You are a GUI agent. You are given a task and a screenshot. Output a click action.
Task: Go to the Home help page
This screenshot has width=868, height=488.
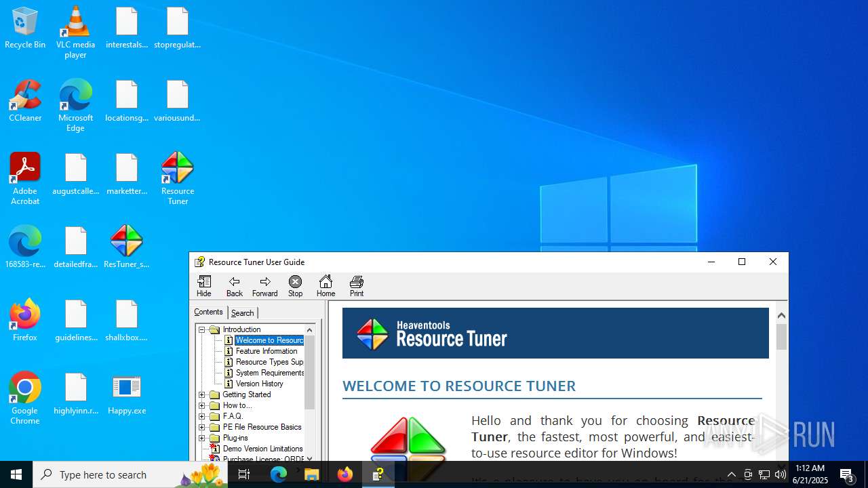pos(326,286)
